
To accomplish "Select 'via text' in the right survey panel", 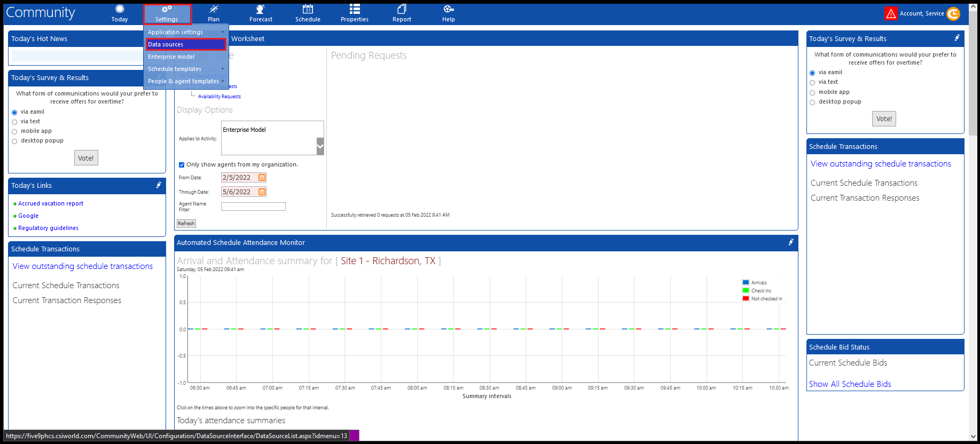I will click(x=812, y=83).
